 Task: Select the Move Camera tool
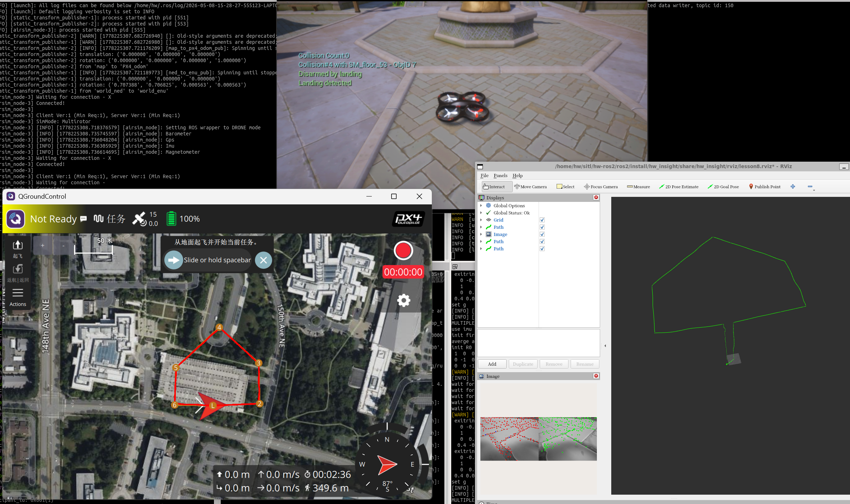(530, 186)
